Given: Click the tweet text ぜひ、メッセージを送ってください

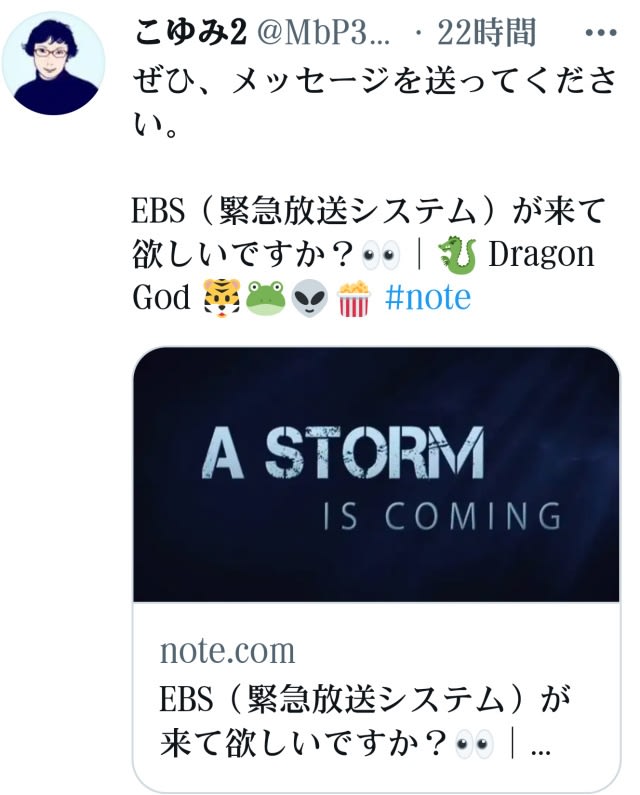Looking at the screenshot, I should pyautogui.click(x=374, y=102).
